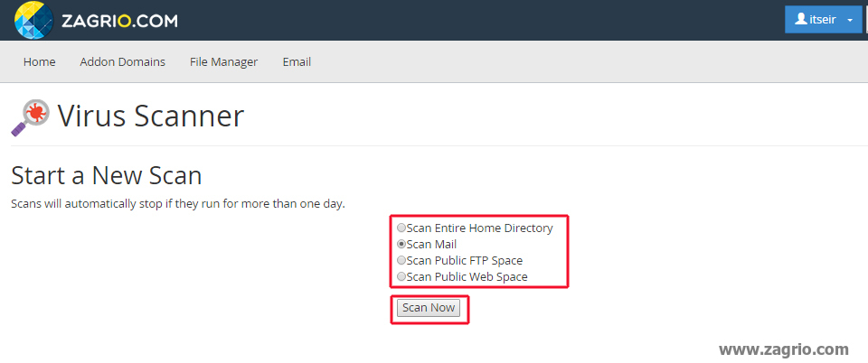The image size is (868, 363).
Task: Go to File Manager in navigation bar
Action: pos(223,62)
